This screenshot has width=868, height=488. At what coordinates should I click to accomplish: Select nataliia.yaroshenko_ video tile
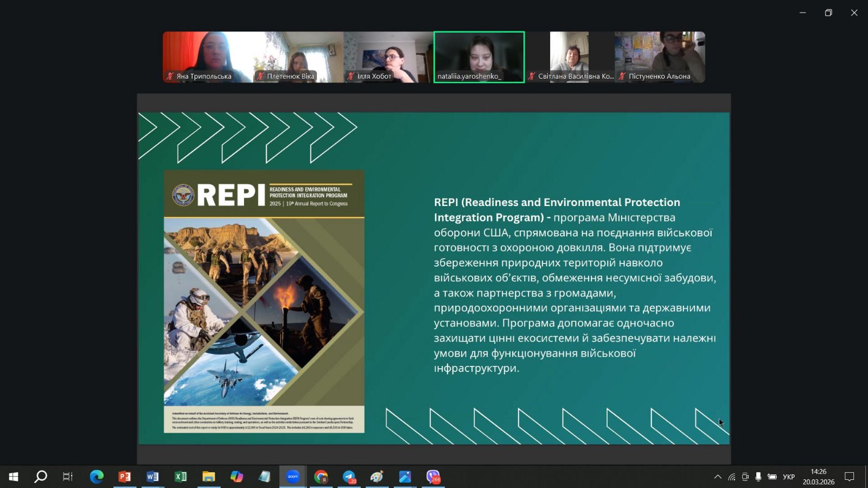(479, 57)
